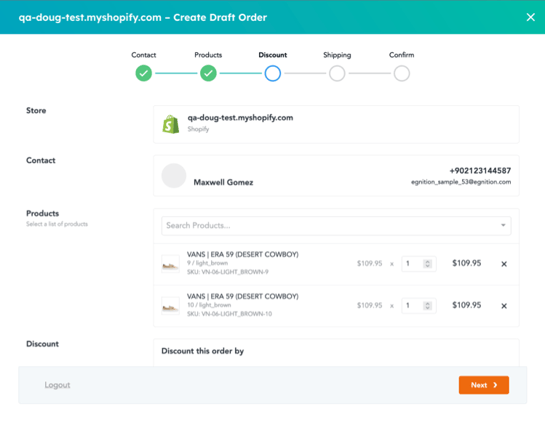545x422 pixels.
Task: Click the Products step checkmark circle
Action: [x=208, y=73]
